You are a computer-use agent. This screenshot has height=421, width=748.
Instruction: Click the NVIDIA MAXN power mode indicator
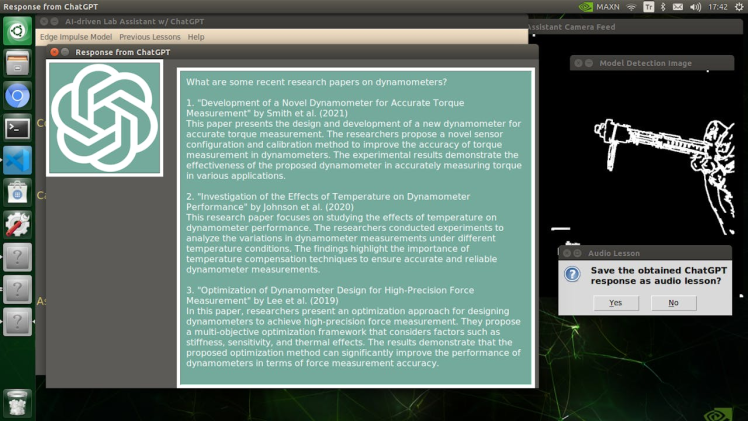(x=599, y=7)
